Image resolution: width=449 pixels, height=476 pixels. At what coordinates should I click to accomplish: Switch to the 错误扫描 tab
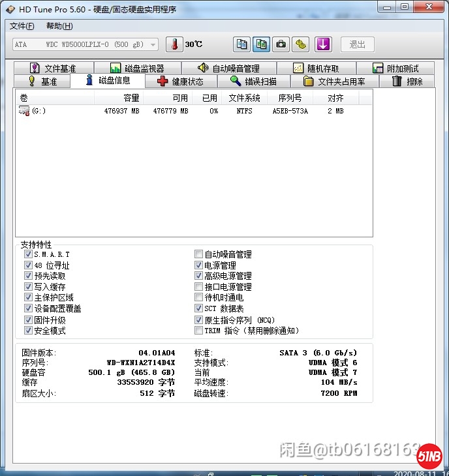coord(254,82)
